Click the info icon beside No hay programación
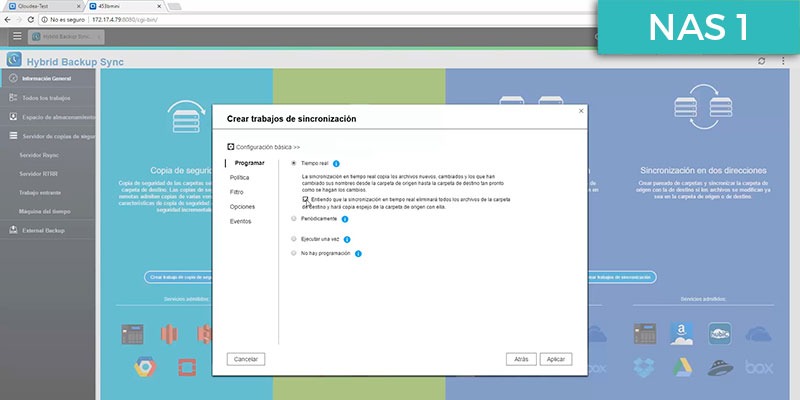This screenshot has width=800, height=400. (358, 254)
